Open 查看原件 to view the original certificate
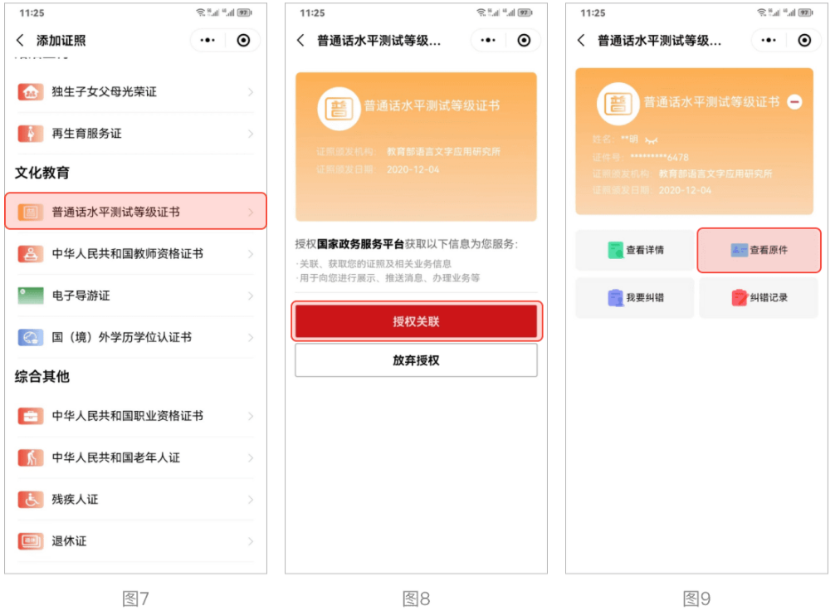Viewport: 840px width, 616px height. tap(759, 250)
